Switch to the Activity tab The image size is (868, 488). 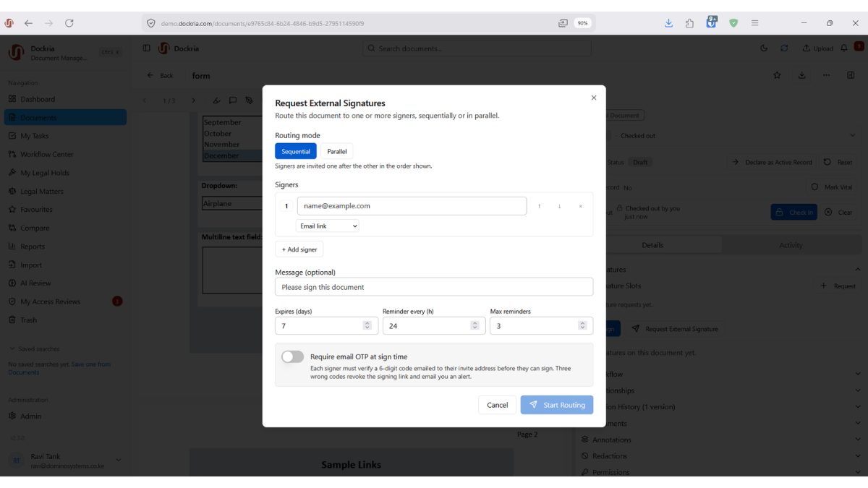coord(791,245)
